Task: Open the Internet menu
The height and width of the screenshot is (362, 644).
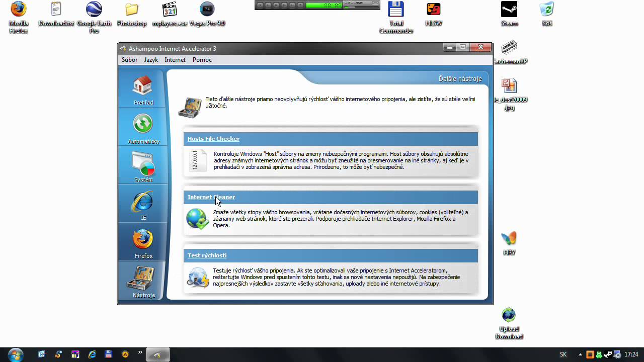Action: tap(175, 60)
